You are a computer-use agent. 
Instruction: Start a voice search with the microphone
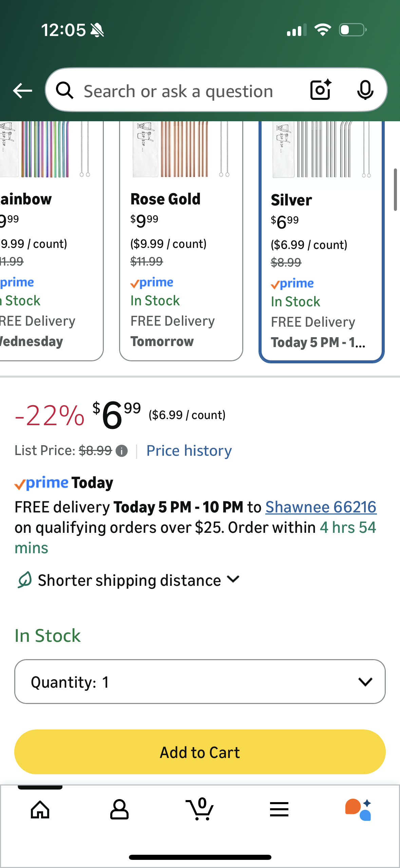pyautogui.click(x=365, y=90)
